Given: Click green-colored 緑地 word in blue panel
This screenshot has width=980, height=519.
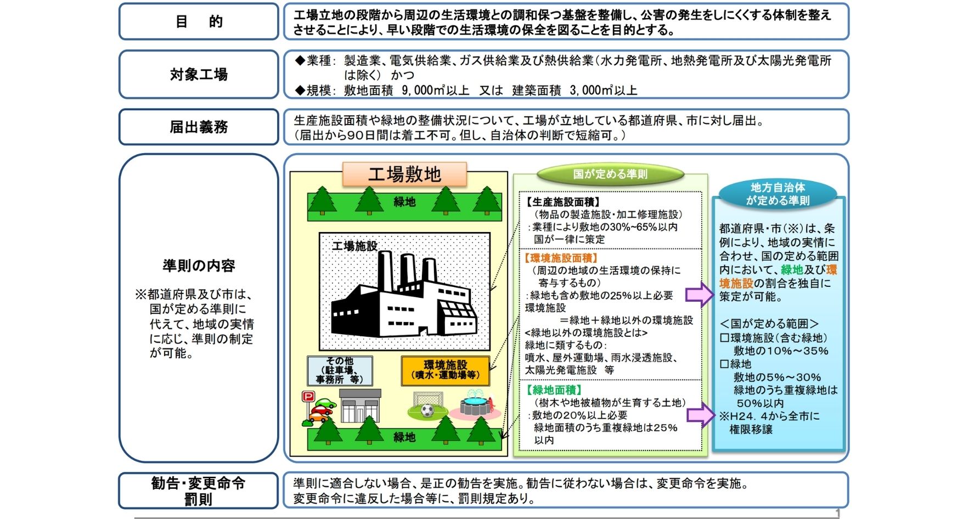Looking at the screenshot, I should 792,269.
